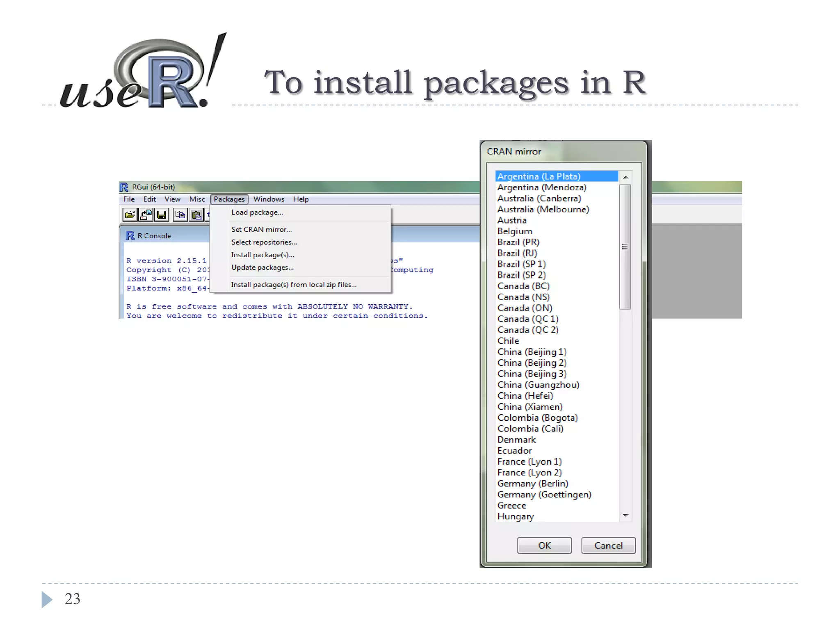Select Brazil (SP 1) mirror
This screenshot has height=630, width=840.
(x=557, y=264)
